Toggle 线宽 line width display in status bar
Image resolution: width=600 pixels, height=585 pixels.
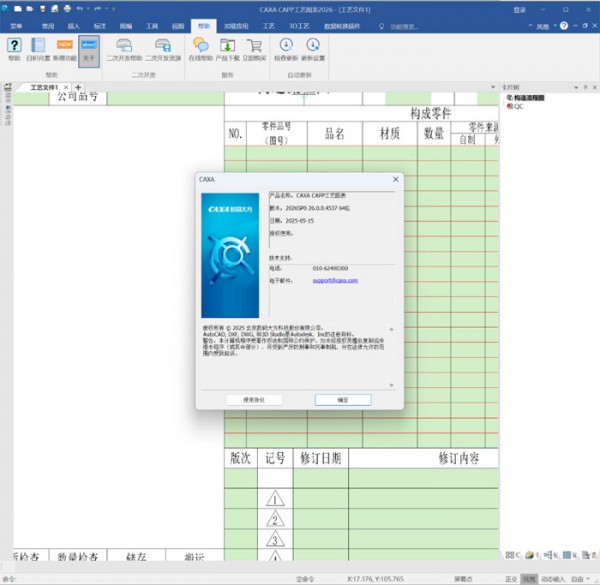pos(530,579)
